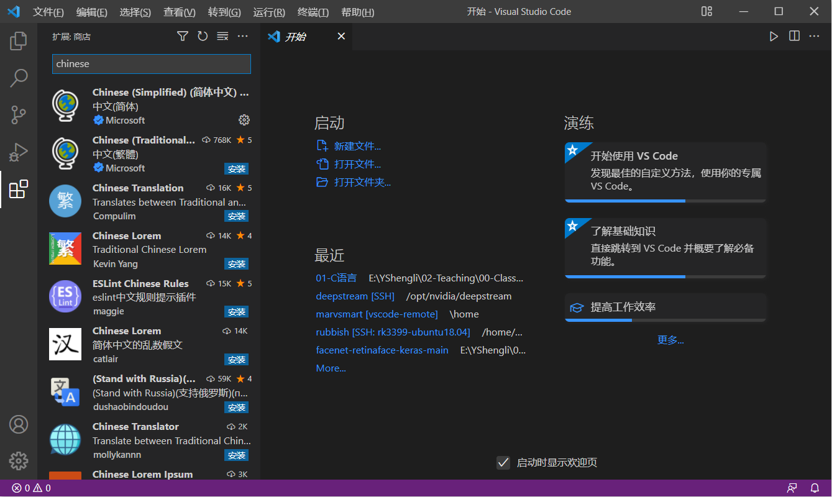Screen dimensions: 832x497
Task: Select the 开始 editor tab
Action: [306, 37]
